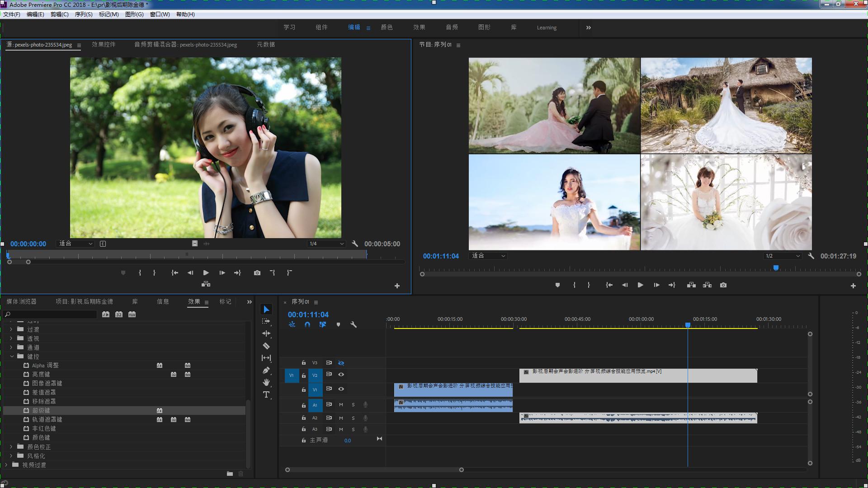
Task: Mute audio track A1
Action: 341,405
